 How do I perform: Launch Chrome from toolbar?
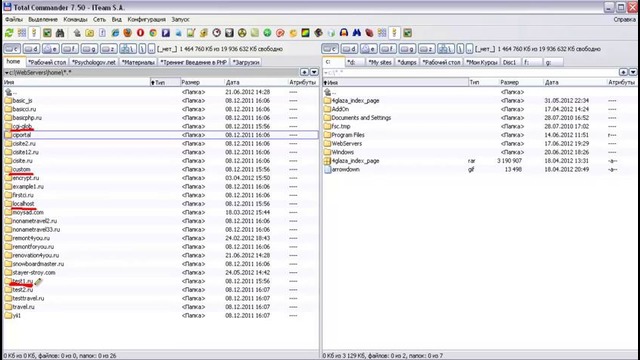[153, 33]
